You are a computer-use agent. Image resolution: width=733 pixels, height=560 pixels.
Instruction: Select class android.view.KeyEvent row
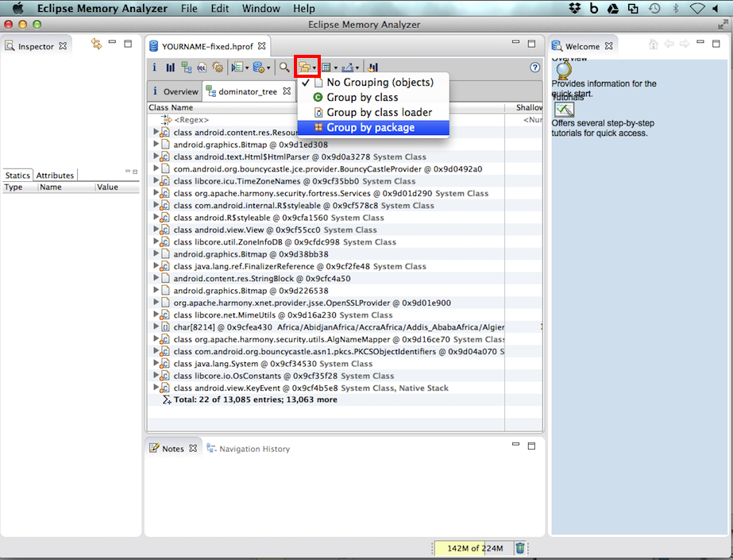(311, 388)
